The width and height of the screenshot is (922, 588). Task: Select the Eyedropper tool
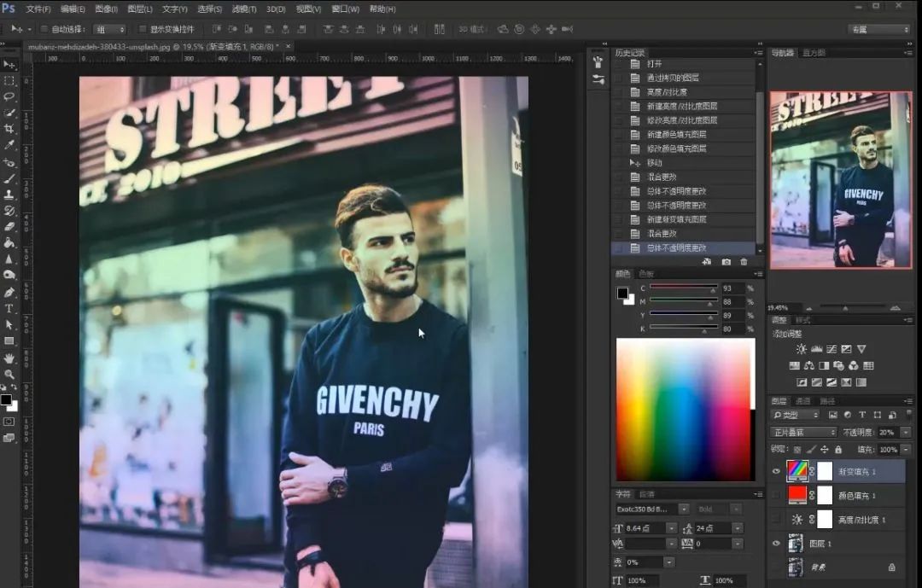click(x=9, y=144)
